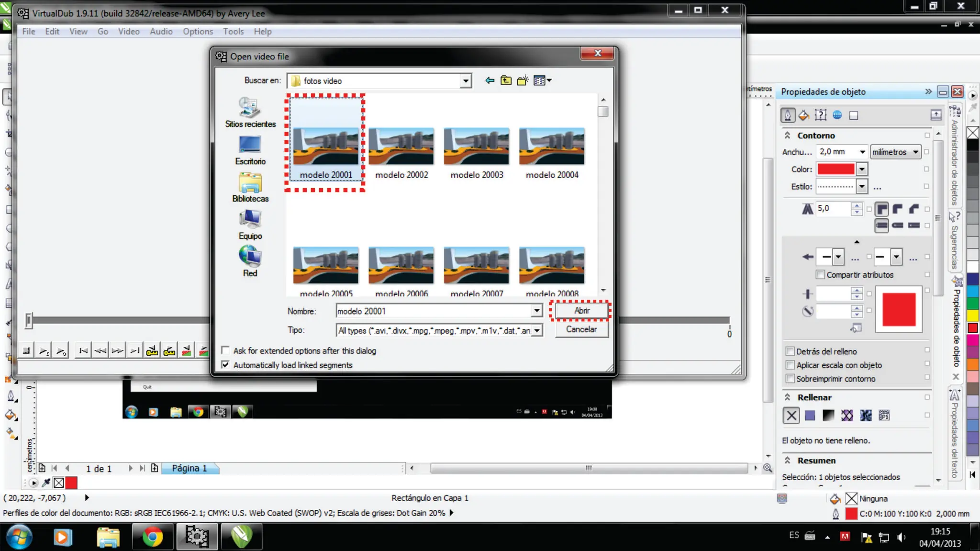Expand the milímetros units dropdown

pyautogui.click(x=915, y=152)
